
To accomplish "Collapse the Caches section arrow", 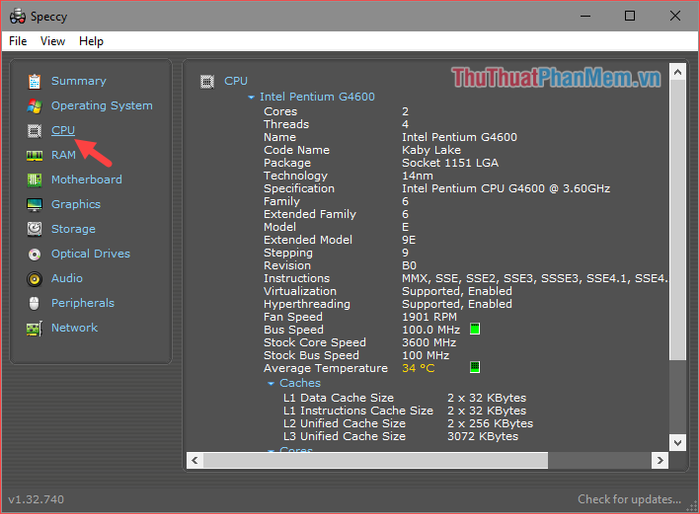I will (x=271, y=384).
